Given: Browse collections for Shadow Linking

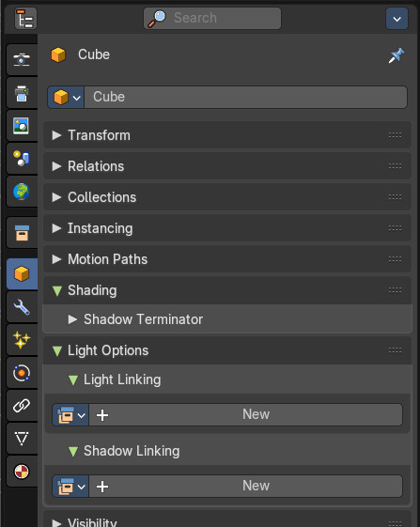Looking at the screenshot, I should coord(70,487).
